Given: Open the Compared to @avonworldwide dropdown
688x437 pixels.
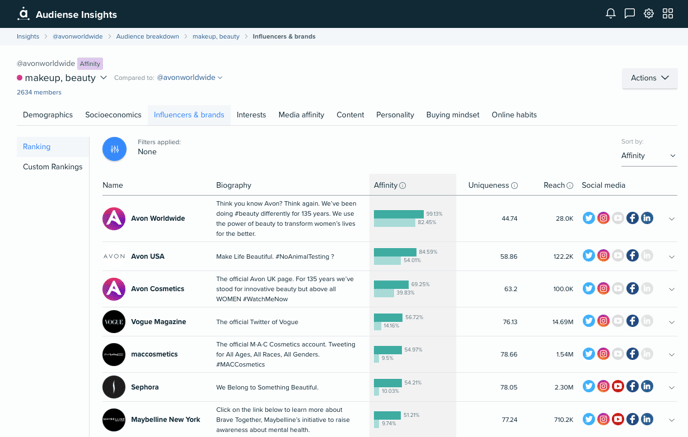Looking at the screenshot, I should pyautogui.click(x=190, y=78).
